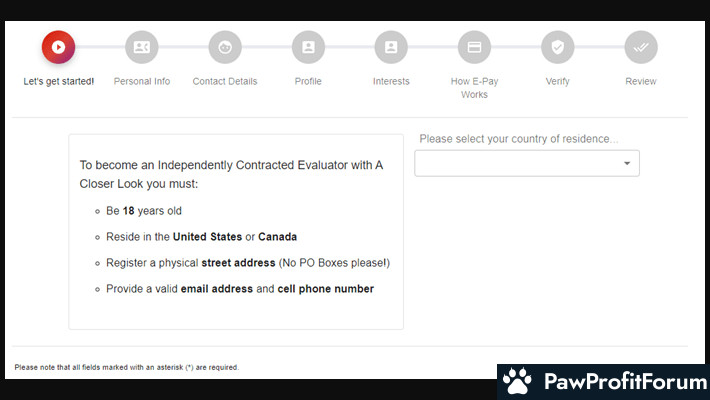Select the Personal Info step icon
Screen dimensions: 710x400
click(142, 47)
